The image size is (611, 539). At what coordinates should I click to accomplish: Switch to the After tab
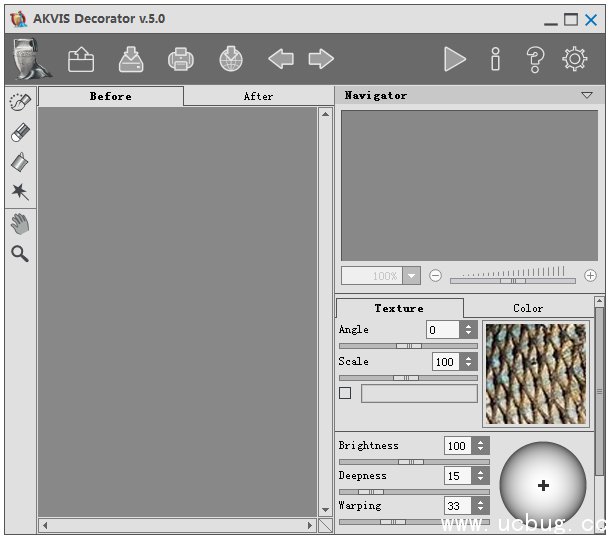coord(258,96)
